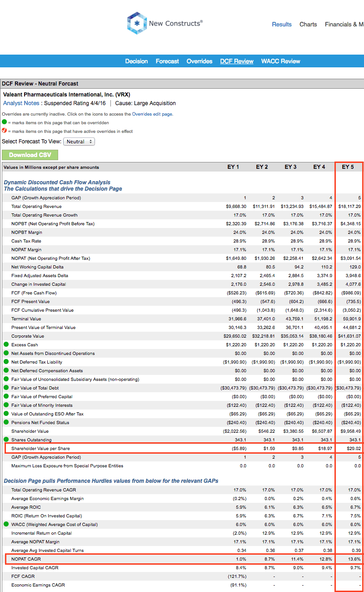Open override for Value of Outstanding ESO After Tax
The height and width of the screenshot is (592, 364).
(6, 414)
